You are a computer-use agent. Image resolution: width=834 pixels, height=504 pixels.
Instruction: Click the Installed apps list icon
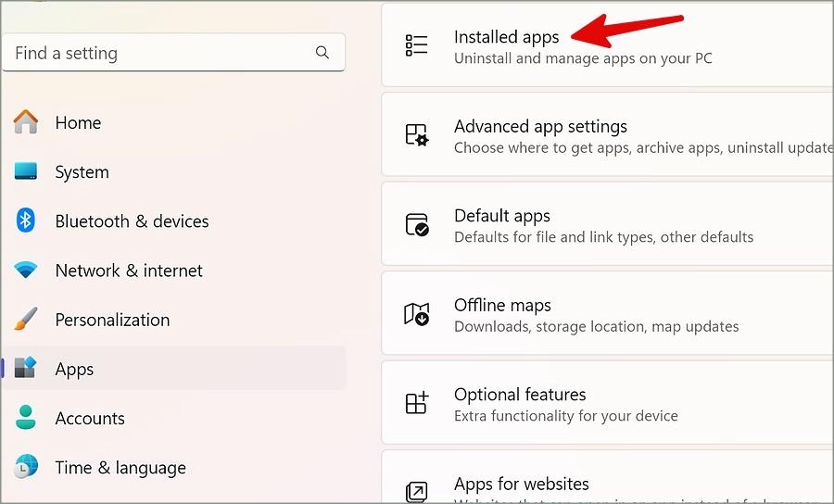(416, 45)
